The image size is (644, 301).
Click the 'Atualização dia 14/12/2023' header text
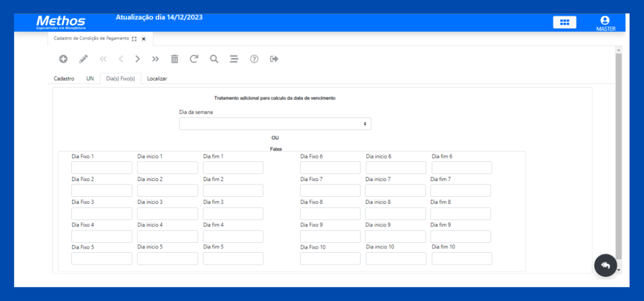(x=159, y=17)
